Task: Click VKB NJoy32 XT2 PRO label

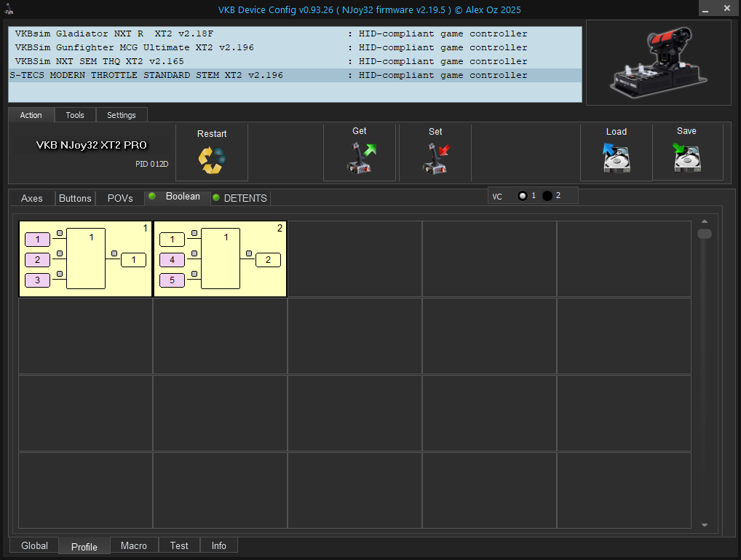Action: [x=92, y=145]
